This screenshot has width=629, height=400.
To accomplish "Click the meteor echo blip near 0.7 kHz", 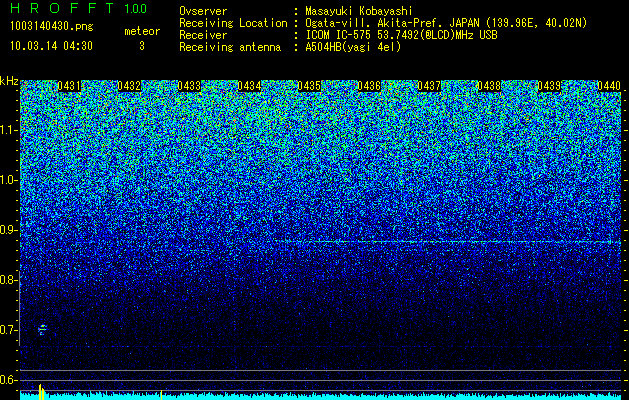I will tap(42, 329).
